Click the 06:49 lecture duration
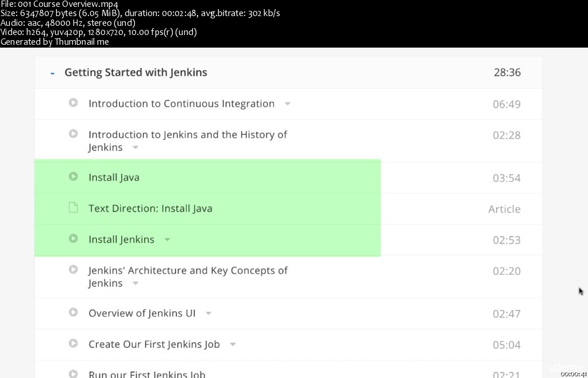588x378 pixels. [506, 104]
